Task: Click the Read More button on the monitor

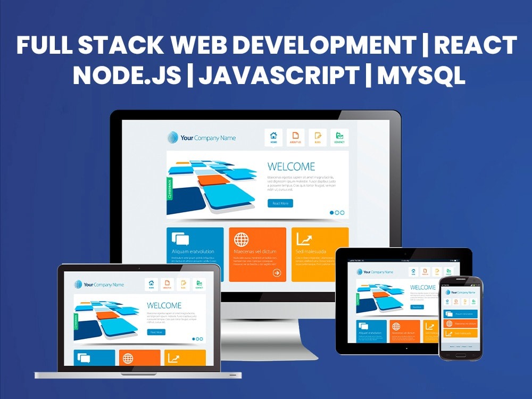Action: 280,203
